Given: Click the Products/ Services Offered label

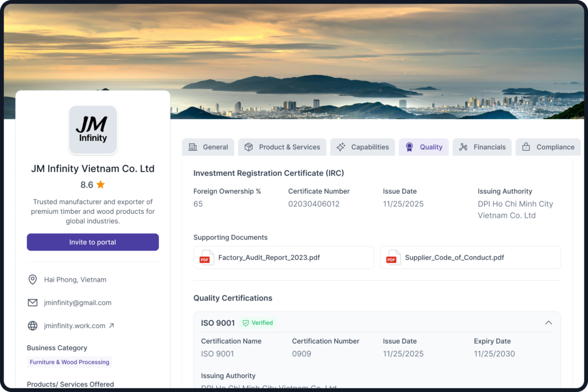Looking at the screenshot, I should (x=70, y=384).
